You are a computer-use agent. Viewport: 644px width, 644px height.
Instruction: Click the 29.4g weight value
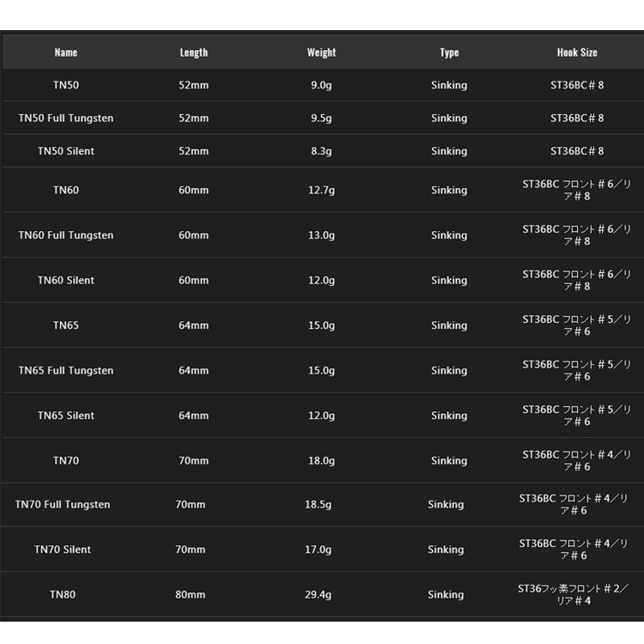(318, 594)
